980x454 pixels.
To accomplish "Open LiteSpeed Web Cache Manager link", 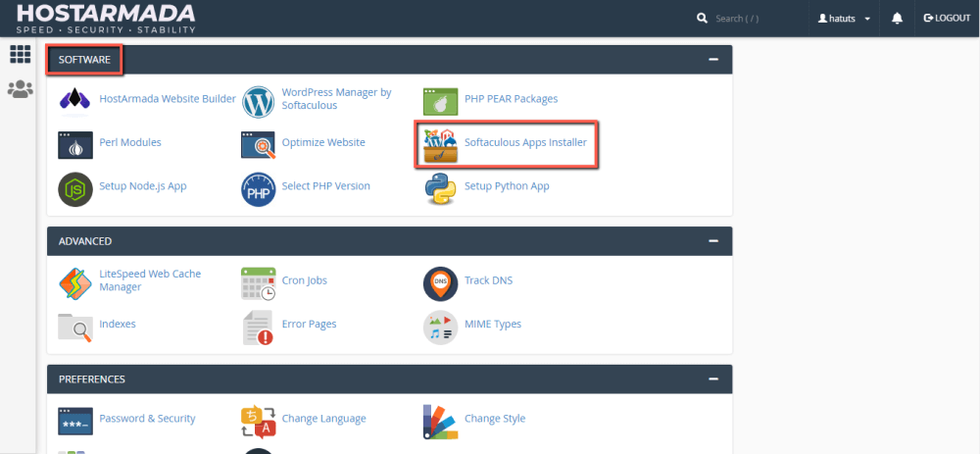I will click(x=150, y=280).
